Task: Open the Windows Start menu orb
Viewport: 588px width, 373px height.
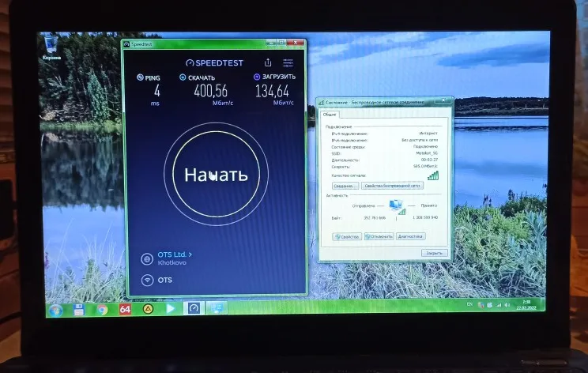Action: (x=56, y=311)
